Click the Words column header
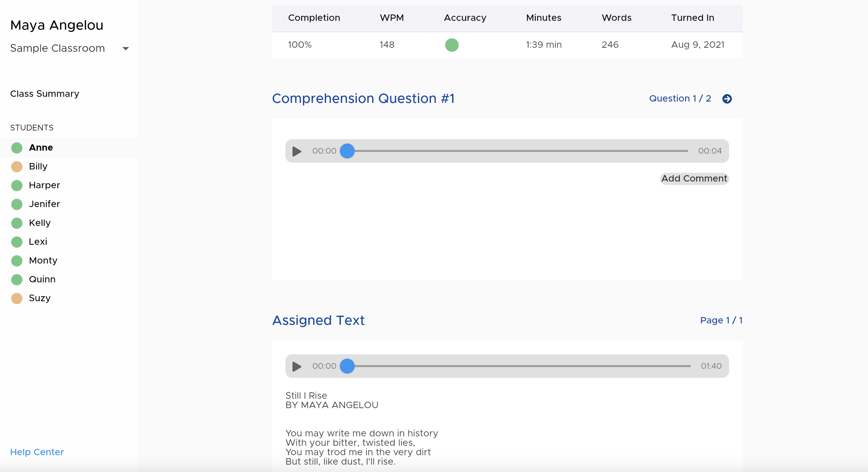Image resolution: width=868 pixels, height=472 pixels. tap(616, 18)
